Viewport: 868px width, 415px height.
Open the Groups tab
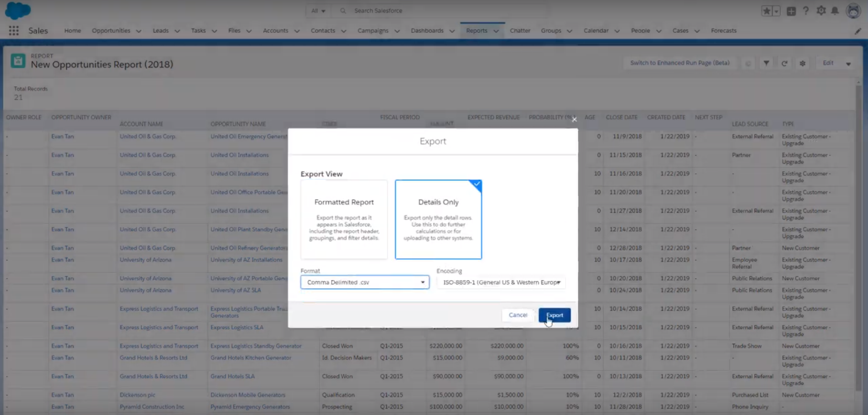551,30
